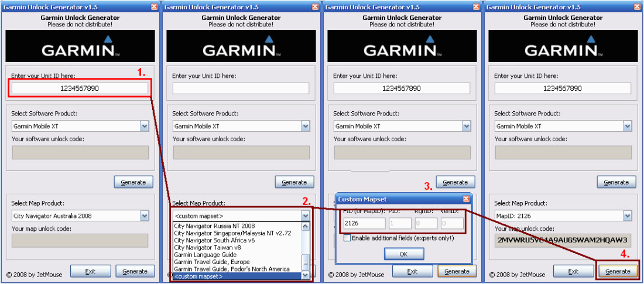The height and width of the screenshot is (284, 644).
Task: Open Software Product dropdown above Custom Mapset dialog
Action: 466,126
